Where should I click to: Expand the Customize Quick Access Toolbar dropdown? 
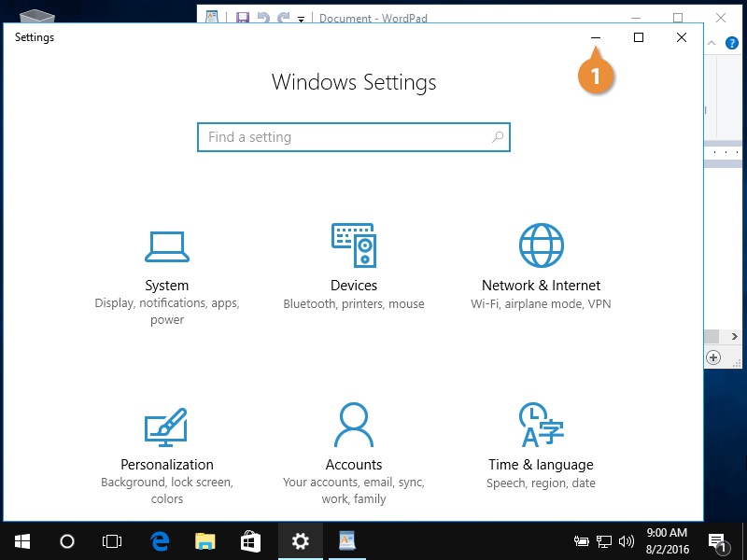pyautogui.click(x=301, y=19)
